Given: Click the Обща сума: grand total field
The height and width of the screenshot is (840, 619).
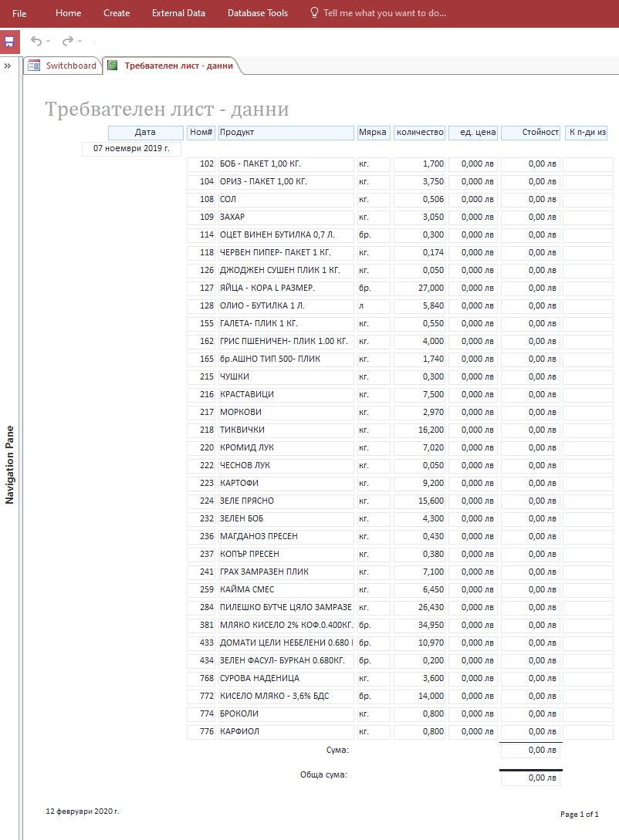Looking at the screenshot, I should pyautogui.click(x=530, y=778).
